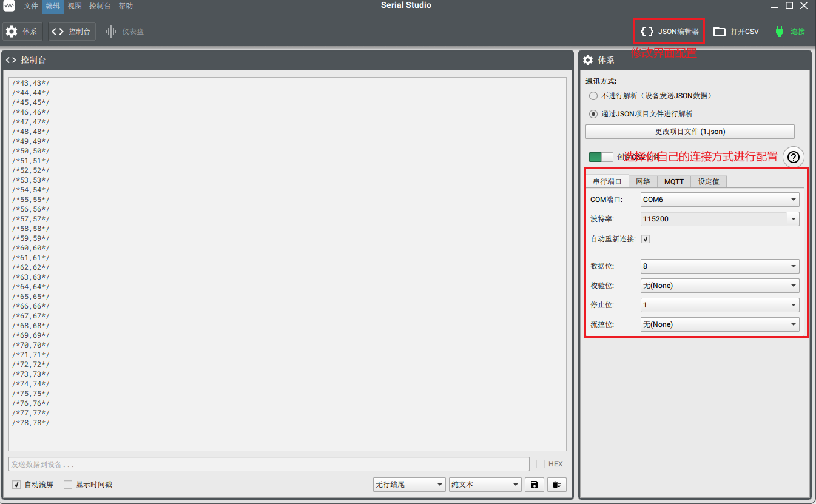Image resolution: width=816 pixels, height=504 pixels.
Task: Toggle the 自动滚屏 checkbox
Action: point(16,485)
